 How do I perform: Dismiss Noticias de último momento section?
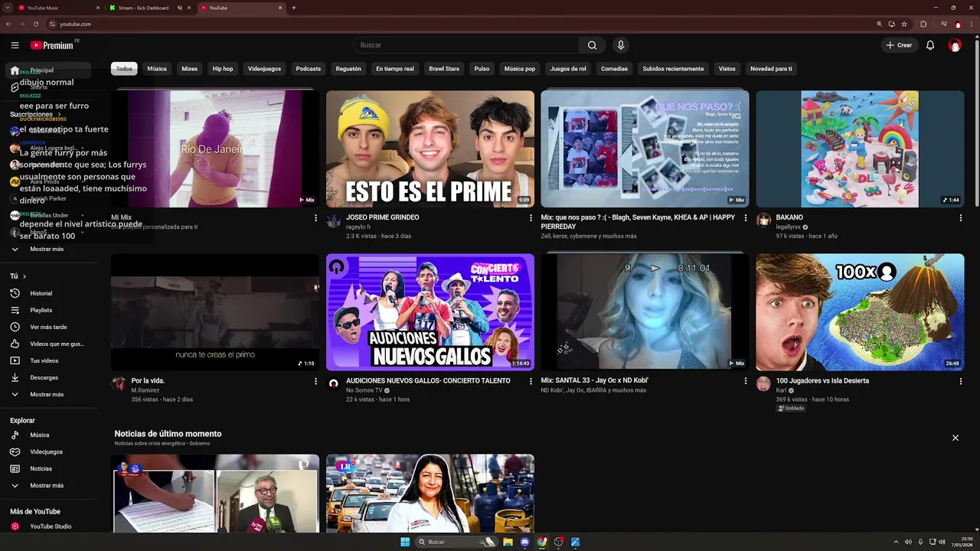click(x=955, y=438)
